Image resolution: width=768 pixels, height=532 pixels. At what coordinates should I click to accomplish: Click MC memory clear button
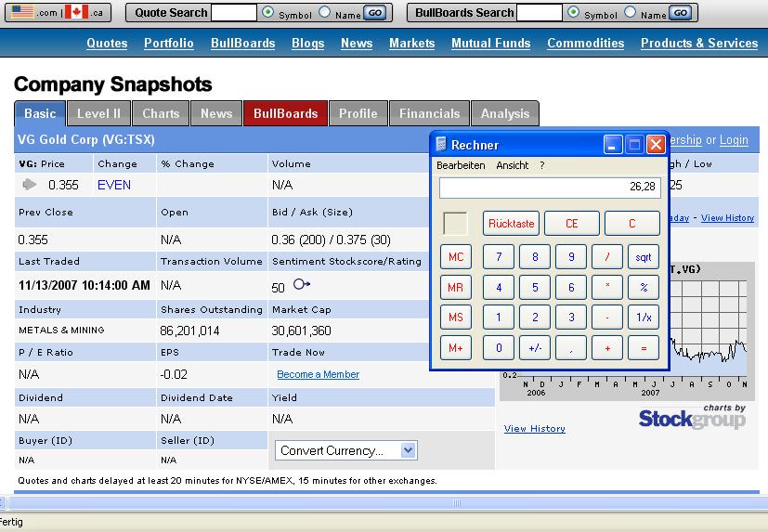tap(456, 256)
